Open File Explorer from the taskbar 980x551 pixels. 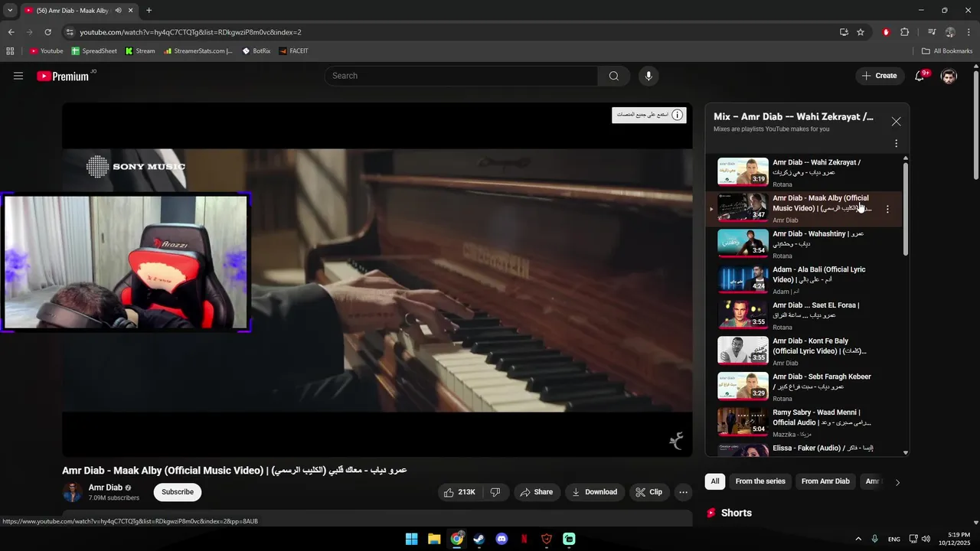coord(434,539)
